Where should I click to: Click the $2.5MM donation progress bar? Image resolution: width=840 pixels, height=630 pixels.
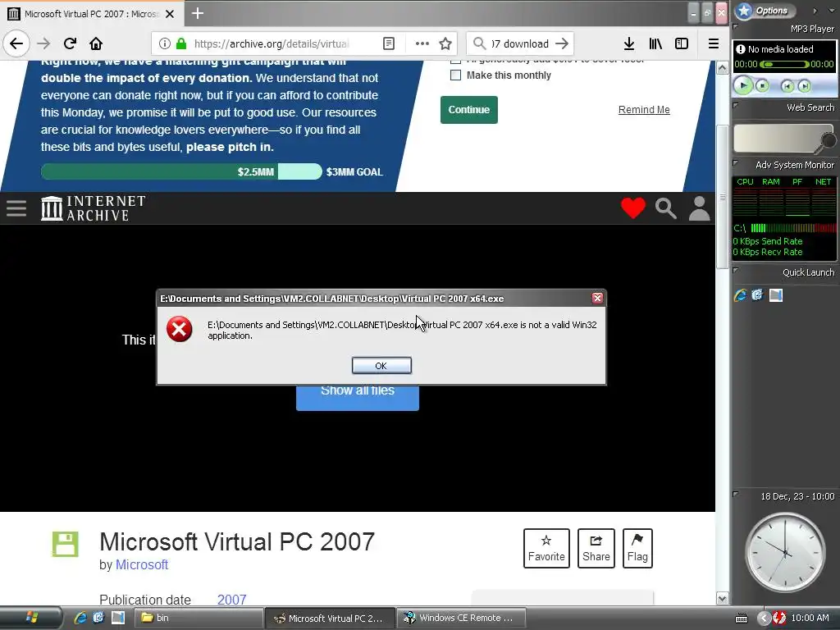point(181,171)
